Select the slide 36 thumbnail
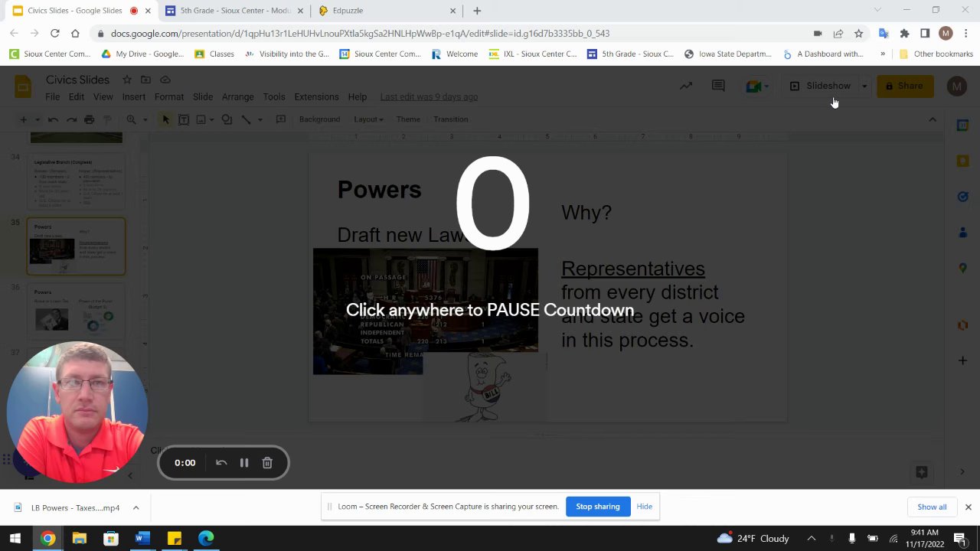This screenshot has height=551, width=980. (x=77, y=311)
